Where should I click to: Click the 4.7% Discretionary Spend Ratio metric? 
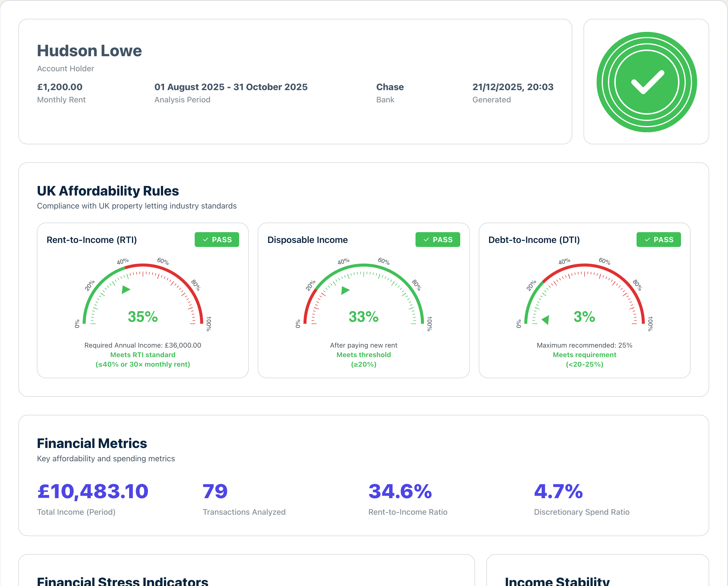(558, 491)
